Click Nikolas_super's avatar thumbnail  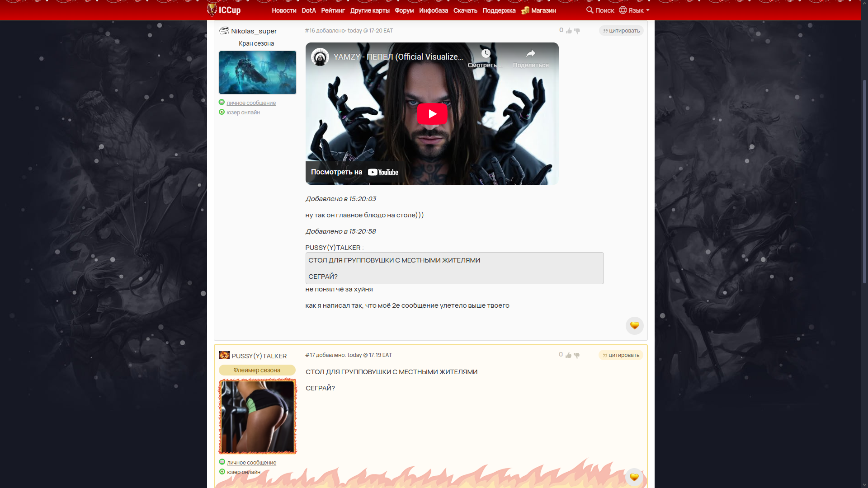(257, 72)
